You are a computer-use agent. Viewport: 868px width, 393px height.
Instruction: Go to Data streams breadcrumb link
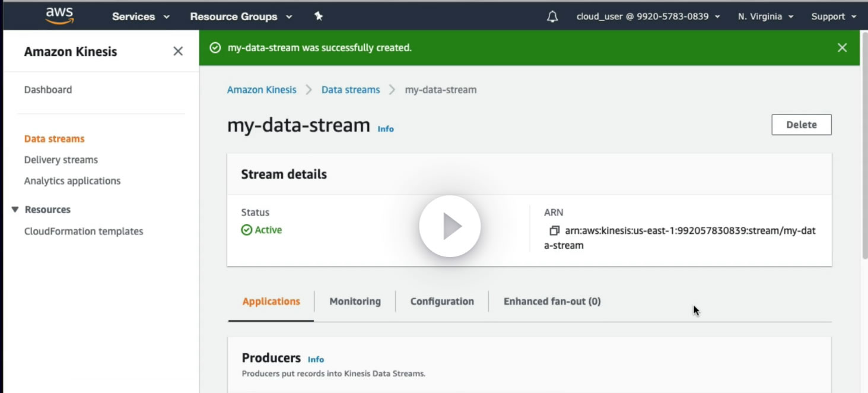[350, 90]
